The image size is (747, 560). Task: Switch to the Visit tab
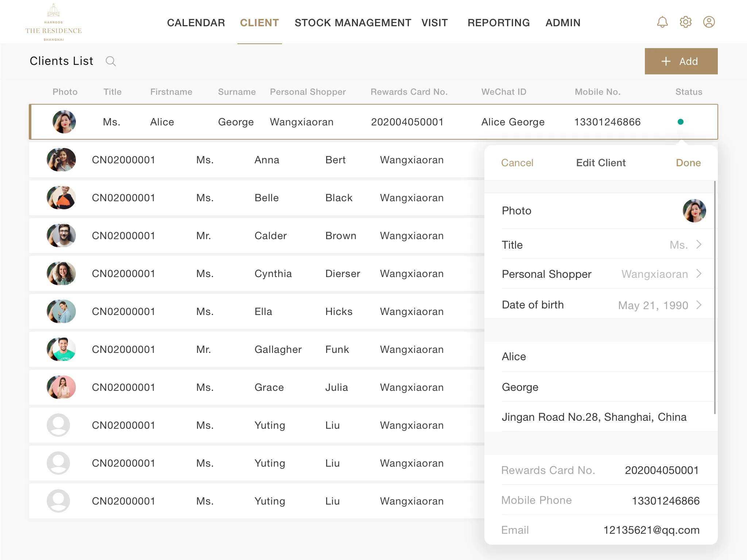click(x=435, y=23)
